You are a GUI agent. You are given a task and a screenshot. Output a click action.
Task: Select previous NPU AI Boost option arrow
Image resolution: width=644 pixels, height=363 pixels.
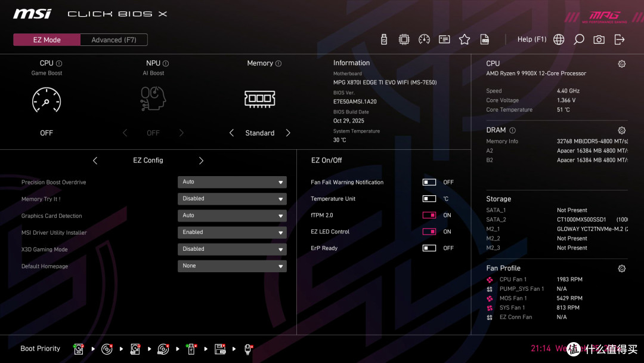click(x=125, y=133)
